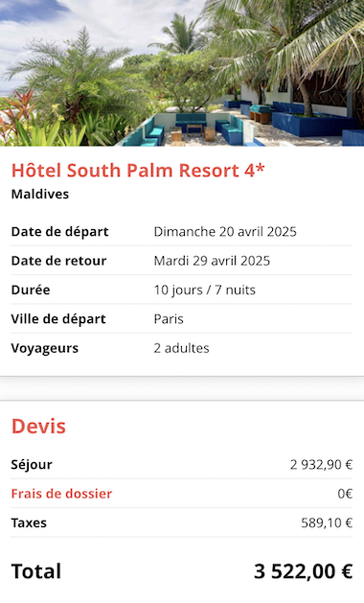Click the Voyageurs row label
Image resolution: width=364 pixels, height=603 pixels.
click(45, 348)
